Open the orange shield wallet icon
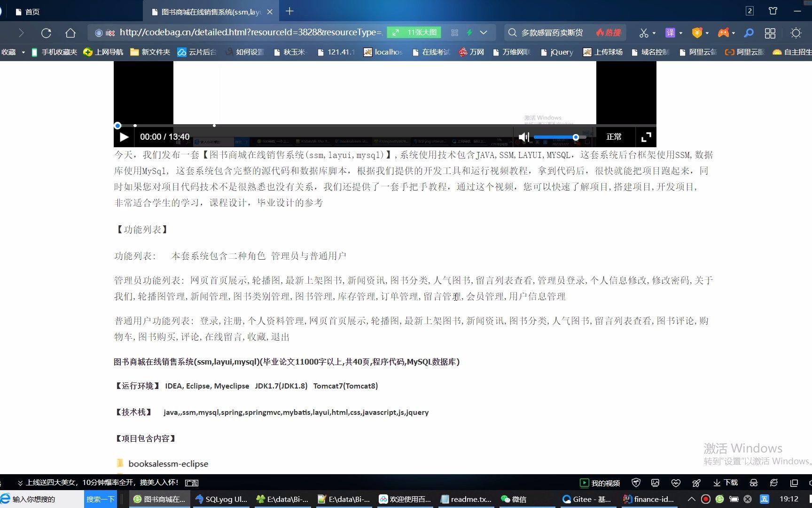This screenshot has height=508, width=812. 697,33
